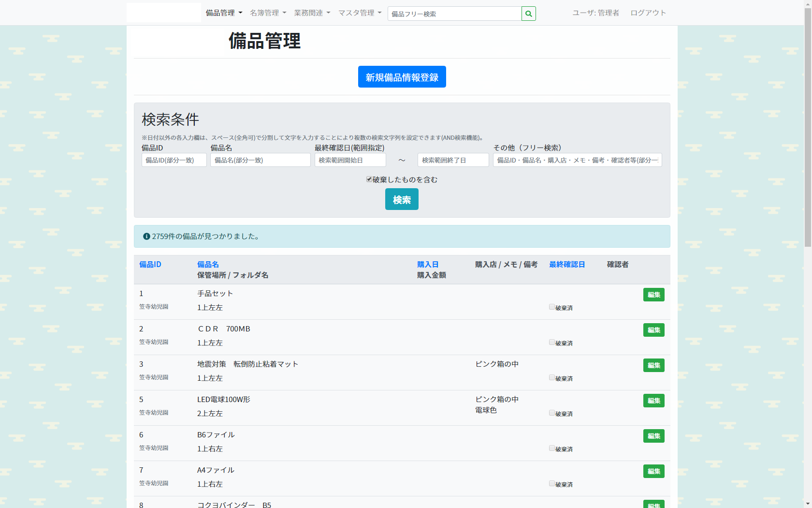Click the green search magnifier icon
This screenshot has height=508, width=812.
tap(529, 14)
